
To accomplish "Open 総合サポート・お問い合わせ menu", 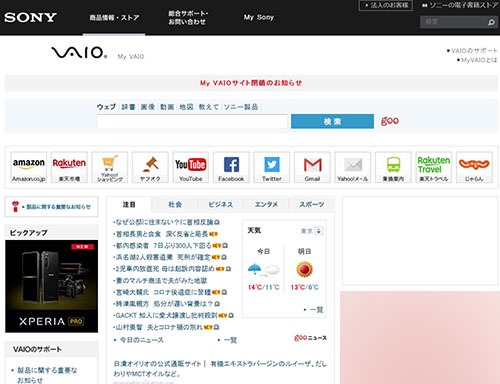I will coord(188,18).
